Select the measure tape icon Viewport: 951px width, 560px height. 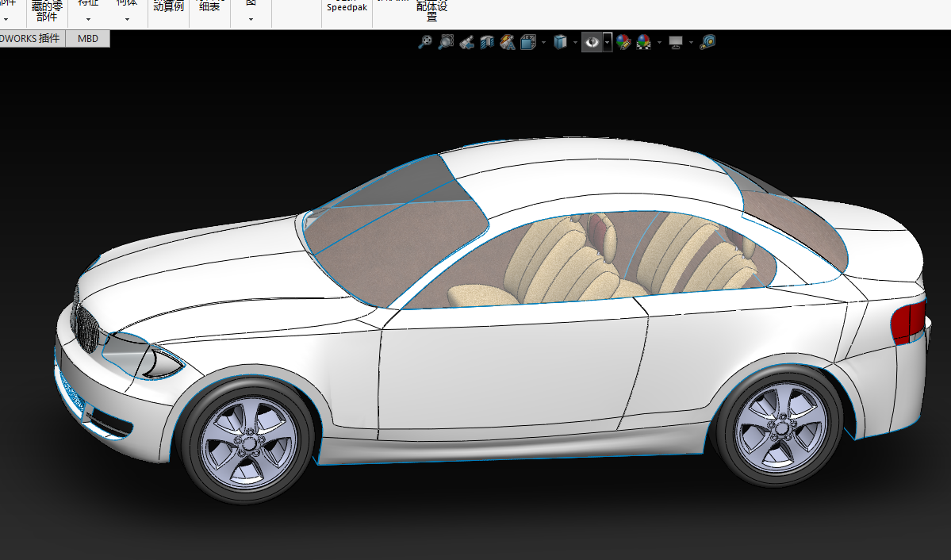(x=707, y=42)
